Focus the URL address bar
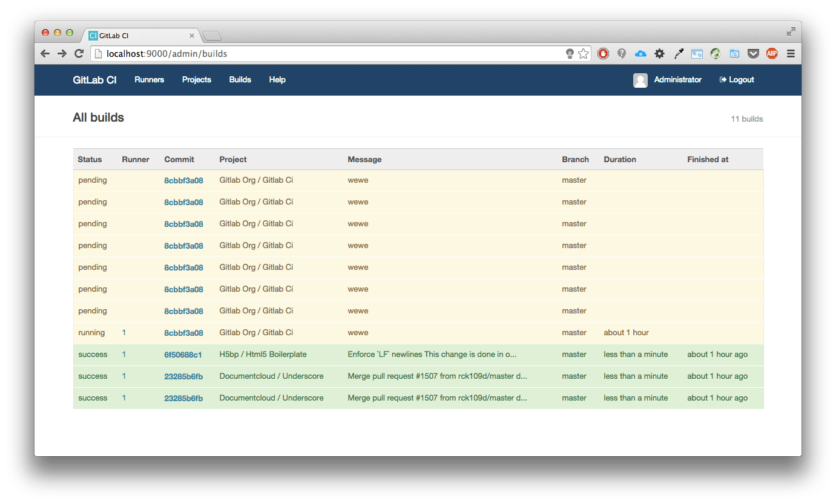The width and height of the screenshot is (836, 504). pos(333,54)
